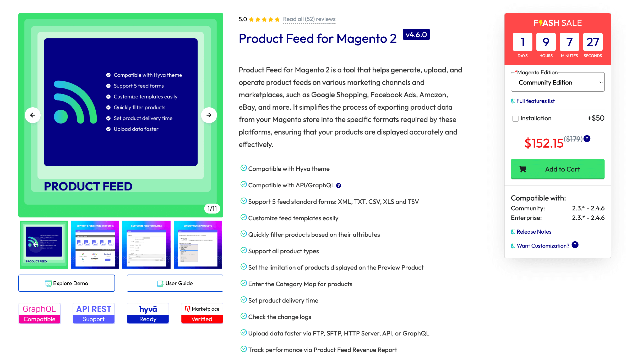Viewport: 626px width, 364px height.
Task: Click the right arrow navigation icon
Action: (208, 115)
